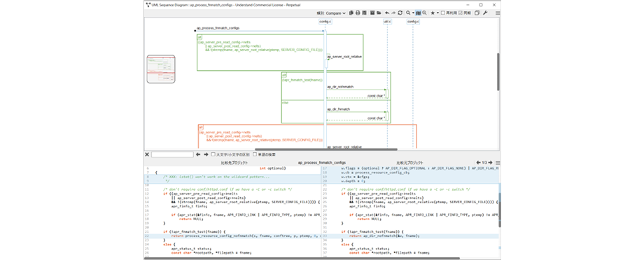Click the open folder icon
Viewport: 644px width, 260px height.
coord(379,13)
